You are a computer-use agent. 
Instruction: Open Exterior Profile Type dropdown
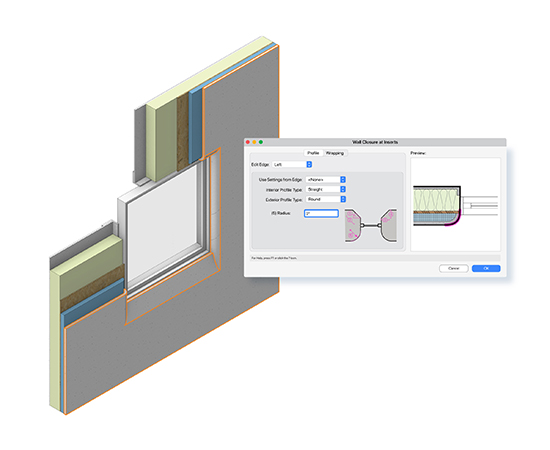coord(326,199)
